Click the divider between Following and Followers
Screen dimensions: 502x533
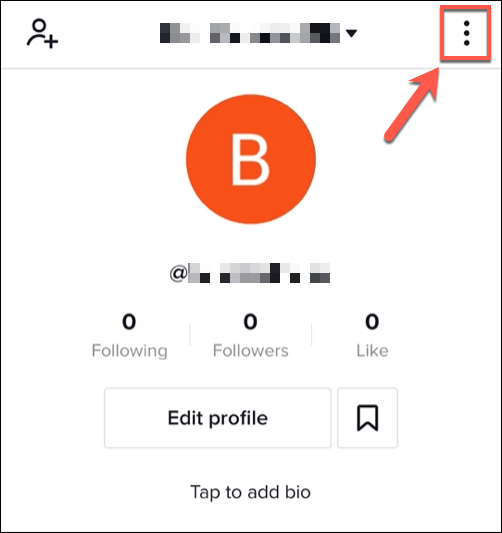[190, 334]
